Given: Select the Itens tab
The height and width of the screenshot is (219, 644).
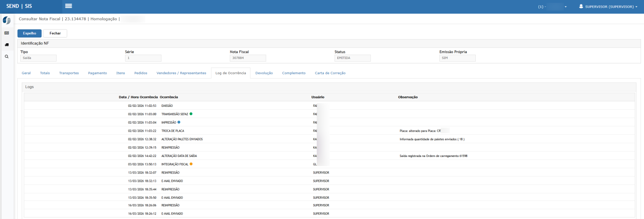Looking at the screenshot, I should pos(120,73).
